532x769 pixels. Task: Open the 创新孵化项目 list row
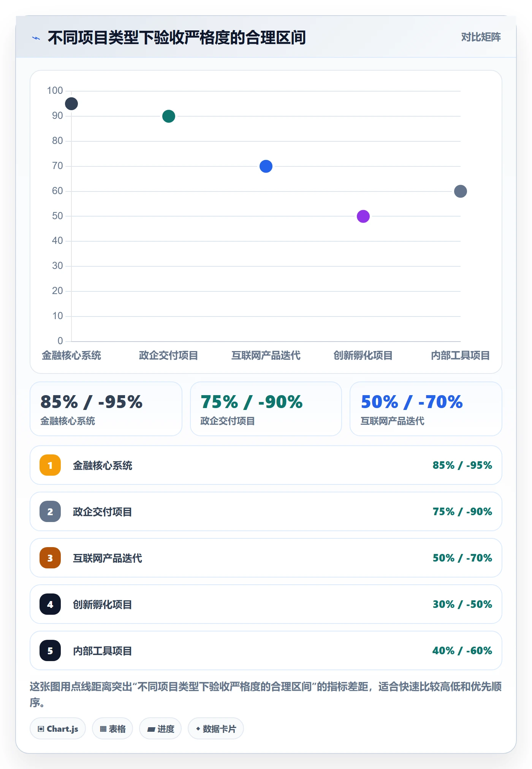point(266,604)
